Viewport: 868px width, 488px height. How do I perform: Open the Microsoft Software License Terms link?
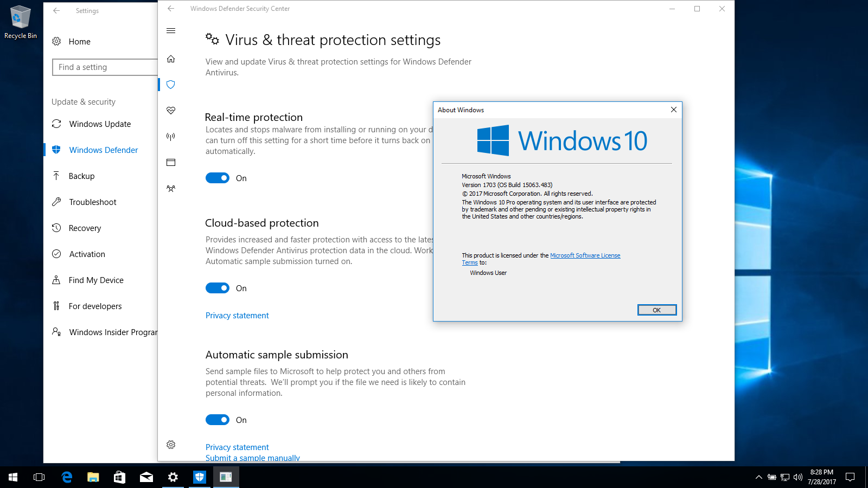(x=585, y=255)
